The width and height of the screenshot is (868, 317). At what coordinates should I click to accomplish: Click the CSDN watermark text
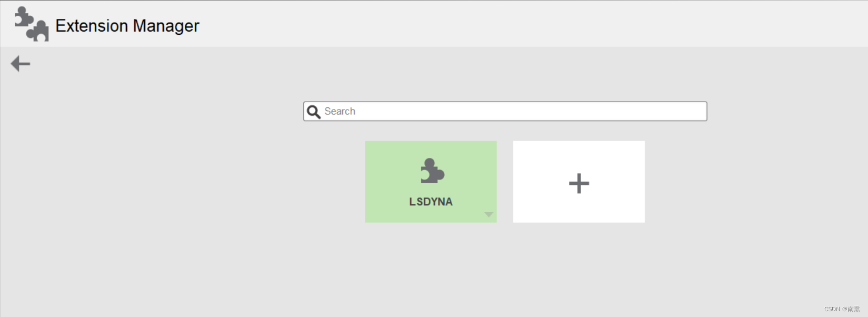(842, 309)
